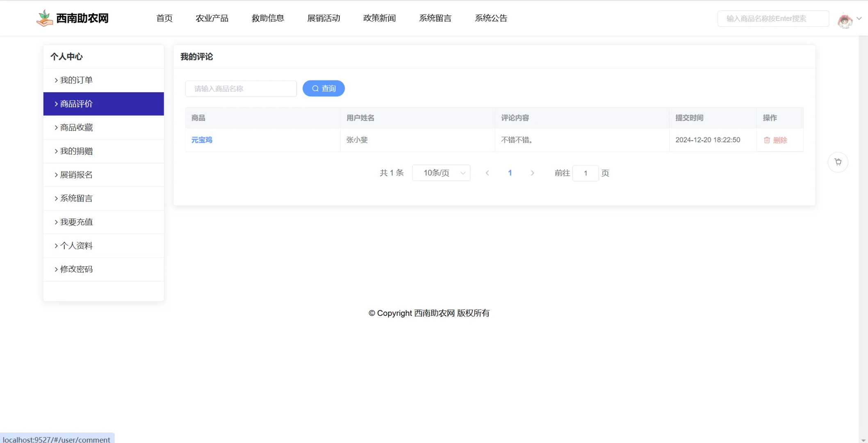
Task: Click the user avatar in top right
Action: pos(844,18)
